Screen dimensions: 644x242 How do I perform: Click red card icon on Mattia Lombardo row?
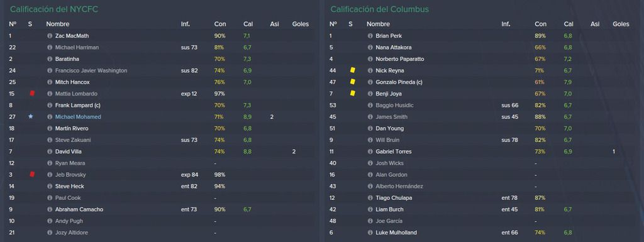click(x=32, y=94)
